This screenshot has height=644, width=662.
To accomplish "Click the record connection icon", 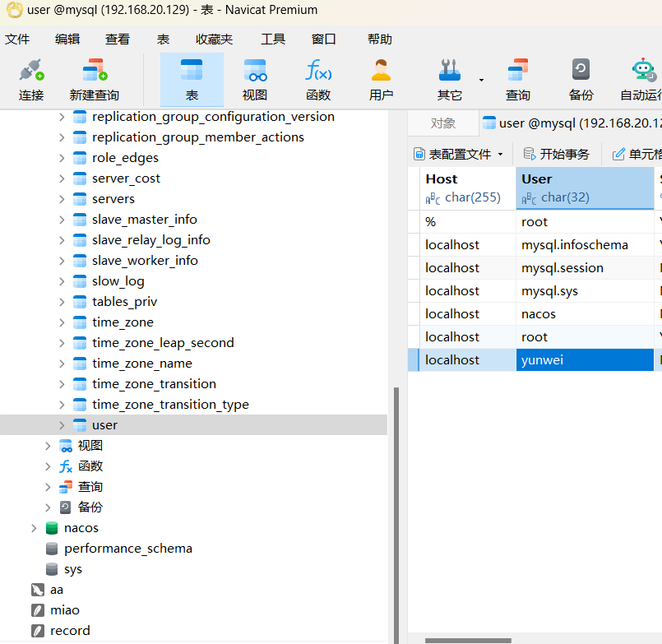I will 38,631.
